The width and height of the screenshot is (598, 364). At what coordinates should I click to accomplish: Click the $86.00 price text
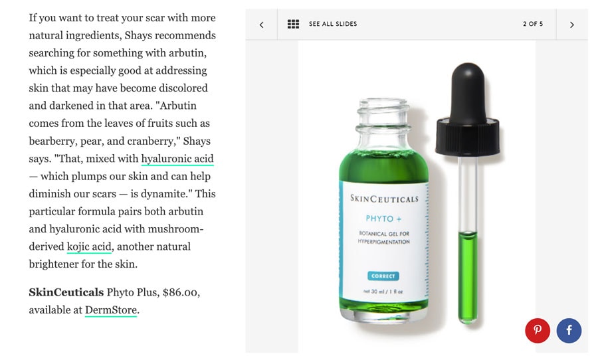pyautogui.click(x=180, y=292)
